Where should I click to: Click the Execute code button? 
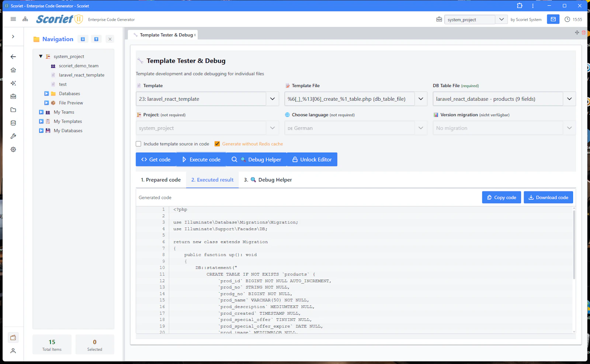pyautogui.click(x=201, y=159)
